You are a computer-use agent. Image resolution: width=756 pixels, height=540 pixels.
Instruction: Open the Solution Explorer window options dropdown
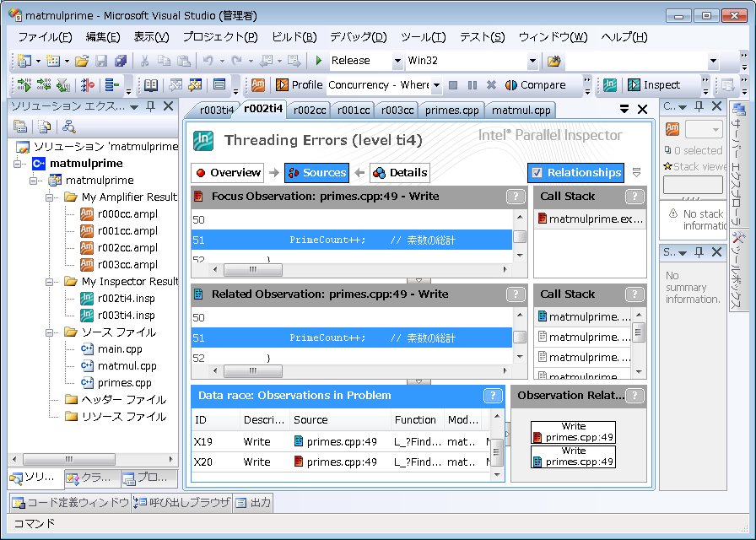pyautogui.click(x=134, y=106)
